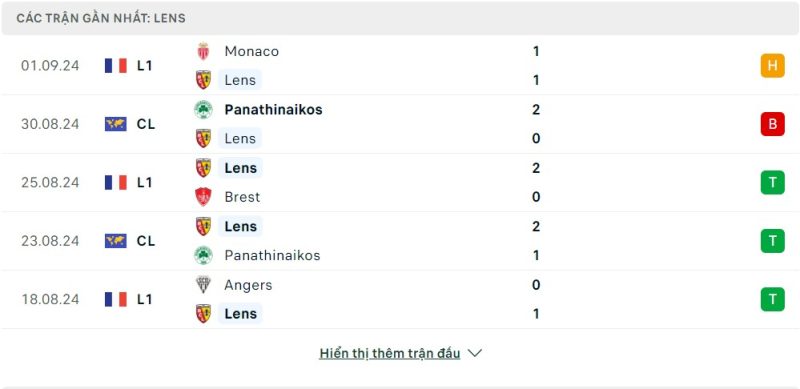This screenshot has height=389, width=800.
Task: Open the 23.08.24 match date row
Action: 400,241
